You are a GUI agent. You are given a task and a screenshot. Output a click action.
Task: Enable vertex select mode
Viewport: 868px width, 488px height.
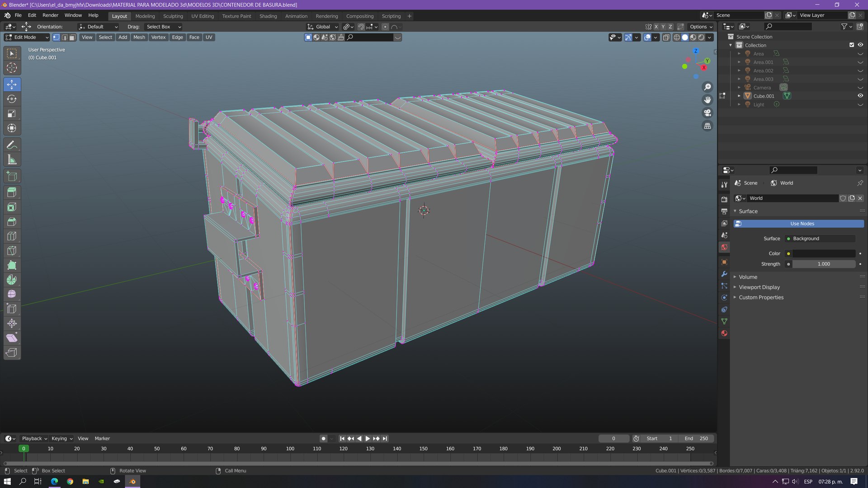(x=56, y=38)
